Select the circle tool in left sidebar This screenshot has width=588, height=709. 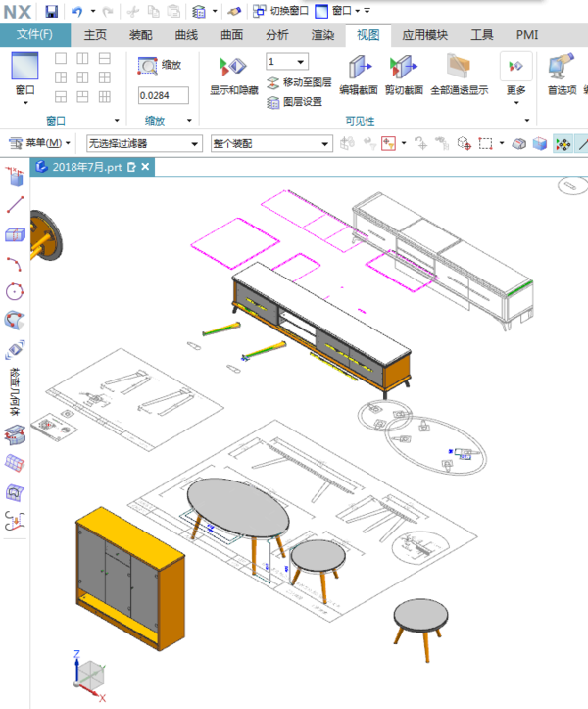pos(15,291)
